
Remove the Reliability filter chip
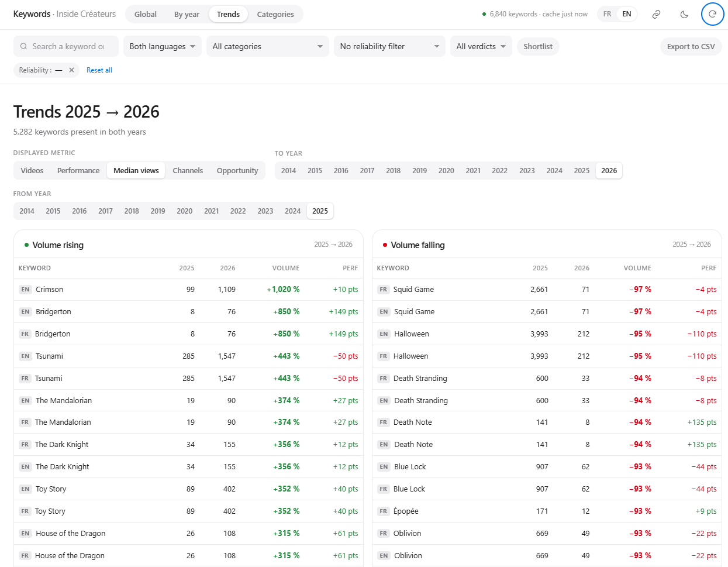click(x=71, y=70)
